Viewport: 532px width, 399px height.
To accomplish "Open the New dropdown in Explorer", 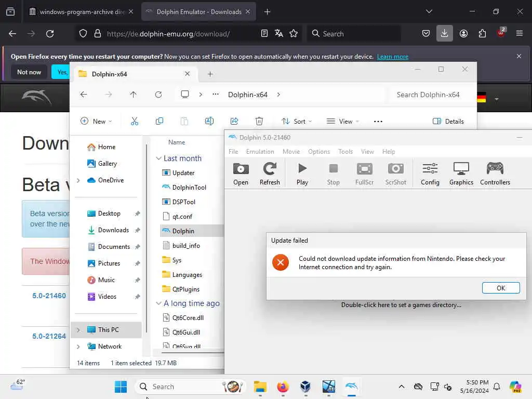I will pyautogui.click(x=96, y=121).
